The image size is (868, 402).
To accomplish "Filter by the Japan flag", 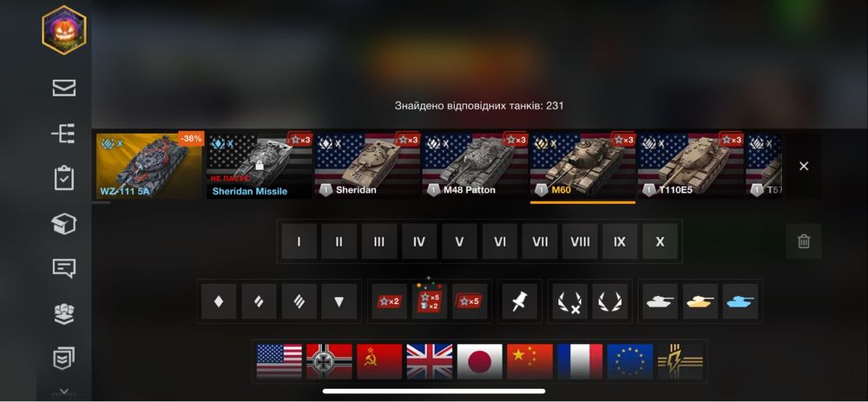I will tap(479, 361).
